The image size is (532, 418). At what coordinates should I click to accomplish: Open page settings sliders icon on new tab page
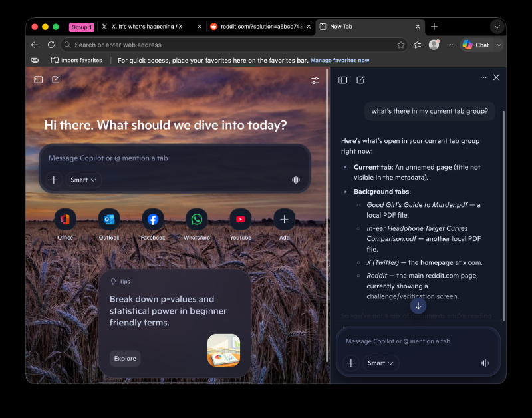tap(315, 81)
